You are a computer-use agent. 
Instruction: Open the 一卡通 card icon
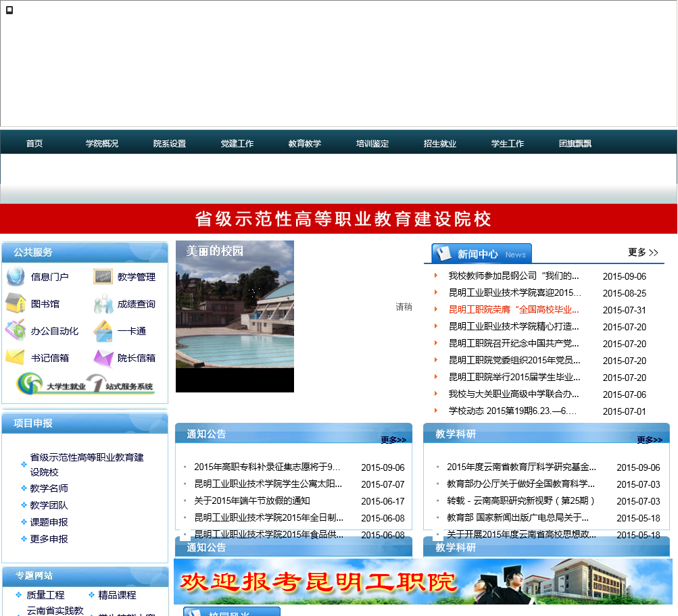pos(103,331)
